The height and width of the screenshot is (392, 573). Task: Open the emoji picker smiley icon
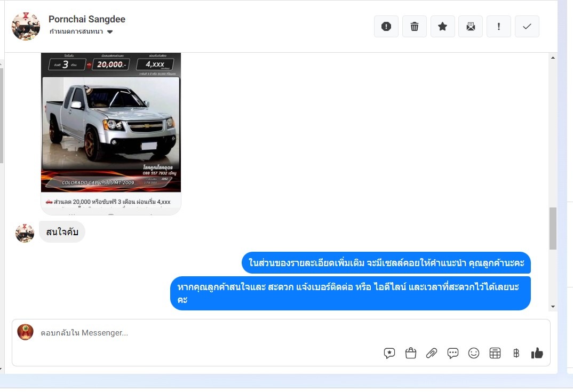point(474,353)
